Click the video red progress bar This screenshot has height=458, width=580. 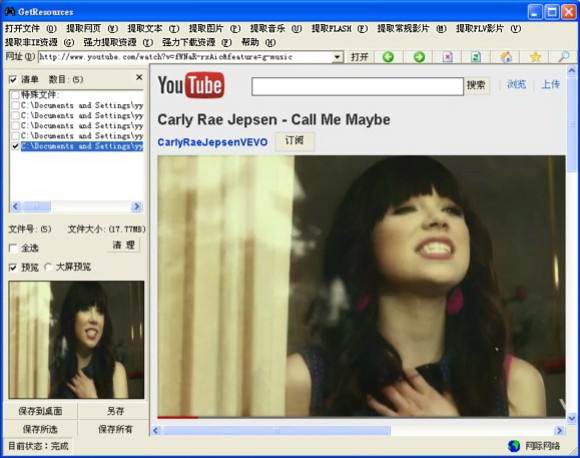[178, 417]
